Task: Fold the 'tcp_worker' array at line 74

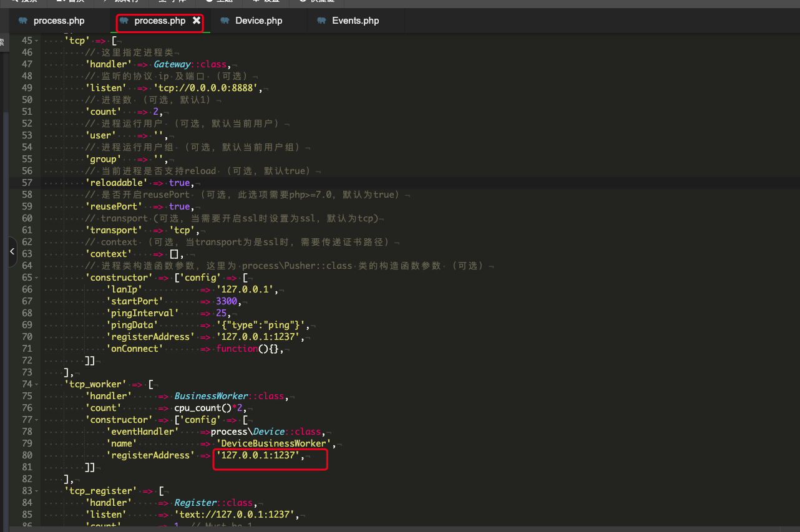Action: click(x=37, y=384)
